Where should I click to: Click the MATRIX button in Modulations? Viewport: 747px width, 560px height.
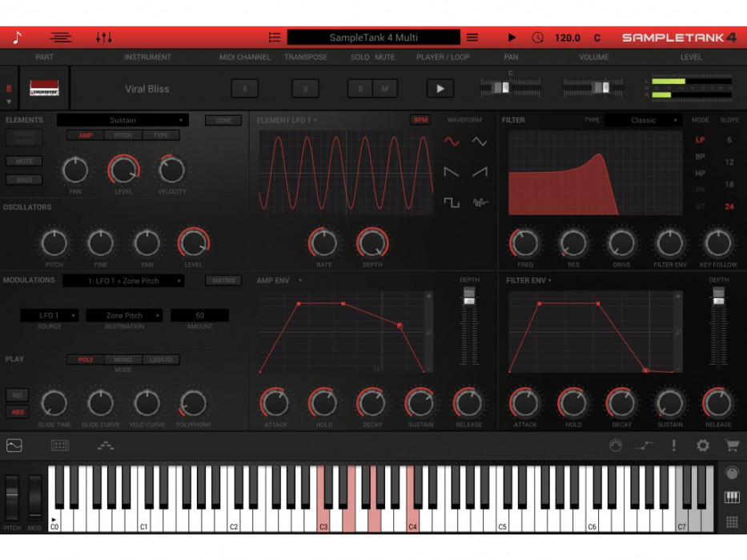(x=223, y=280)
